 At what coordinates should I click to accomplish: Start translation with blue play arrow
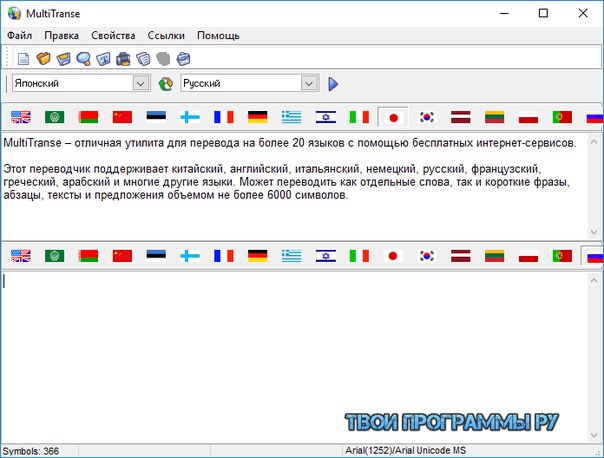(333, 84)
